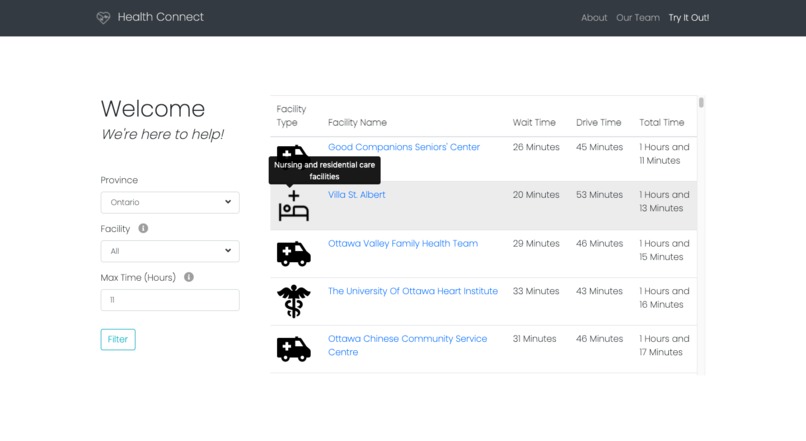Open The University Of Ottawa Heart Institute link
The height and width of the screenshot is (441, 806).
(413, 291)
